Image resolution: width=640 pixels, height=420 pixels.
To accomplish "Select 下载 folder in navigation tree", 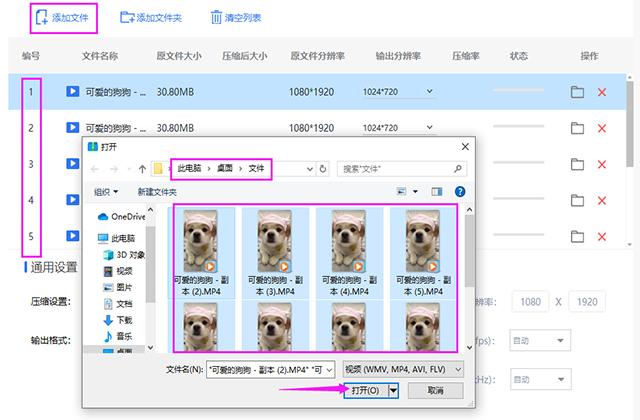I will (x=118, y=320).
